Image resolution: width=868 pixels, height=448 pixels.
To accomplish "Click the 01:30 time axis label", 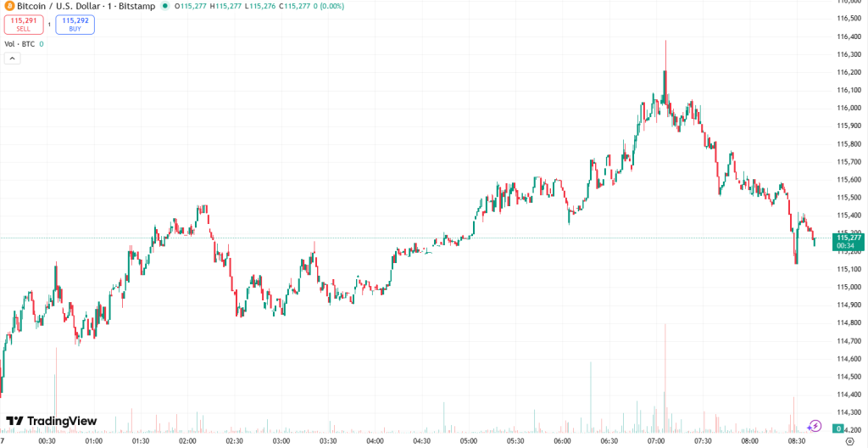I will [141, 441].
